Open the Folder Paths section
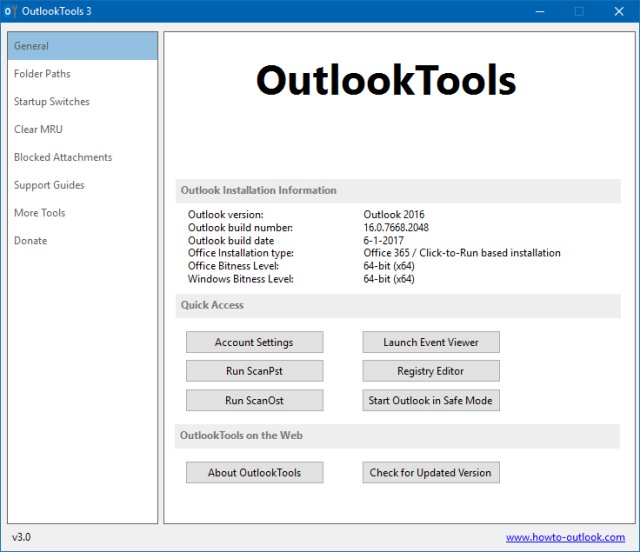The height and width of the screenshot is (552, 640). (82, 74)
